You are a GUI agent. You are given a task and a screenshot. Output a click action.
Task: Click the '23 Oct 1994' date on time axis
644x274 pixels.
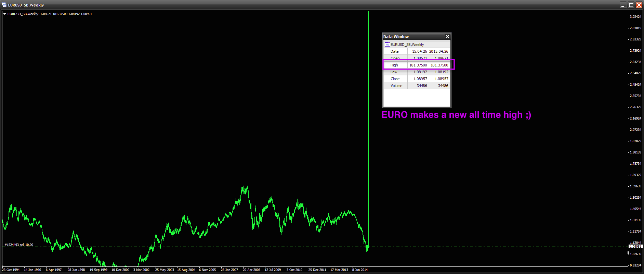pos(11,270)
